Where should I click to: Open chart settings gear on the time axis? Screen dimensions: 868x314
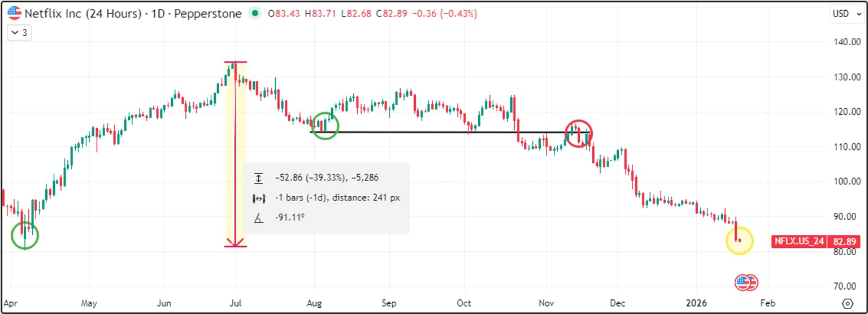(x=847, y=303)
